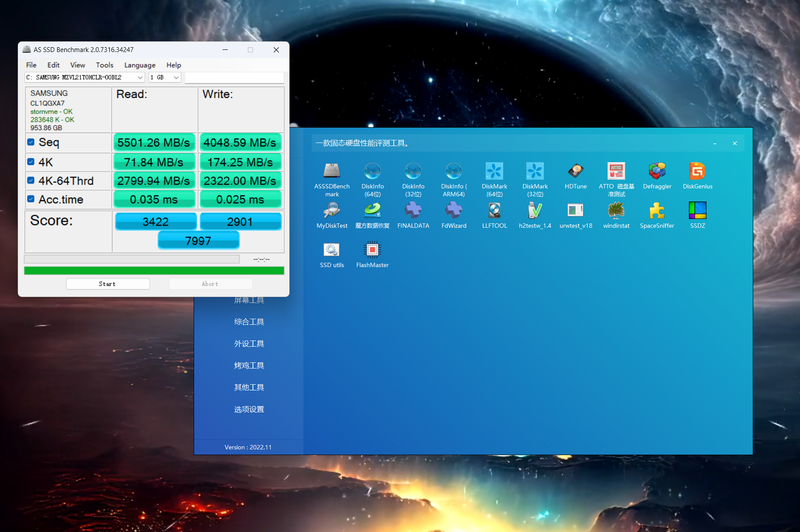This screenshot has height=532, width=800.
Task: Launch the SpaceSniffer icon
Action: 657,210
